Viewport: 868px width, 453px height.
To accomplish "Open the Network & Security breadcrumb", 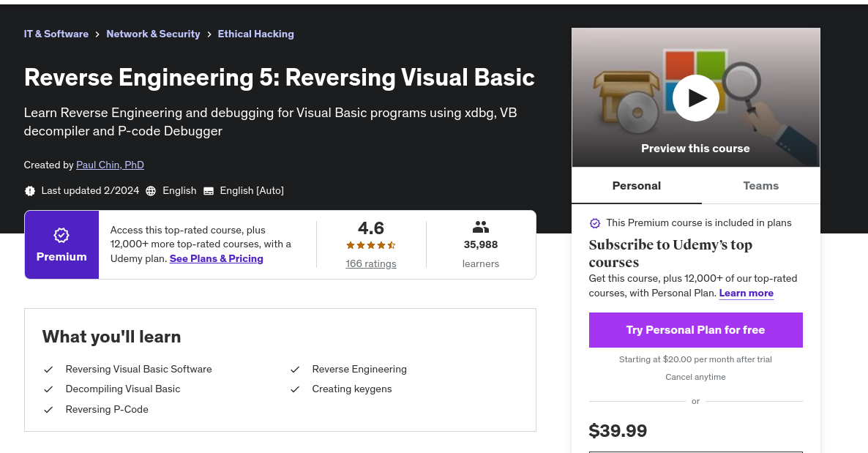I will [153, 34].
